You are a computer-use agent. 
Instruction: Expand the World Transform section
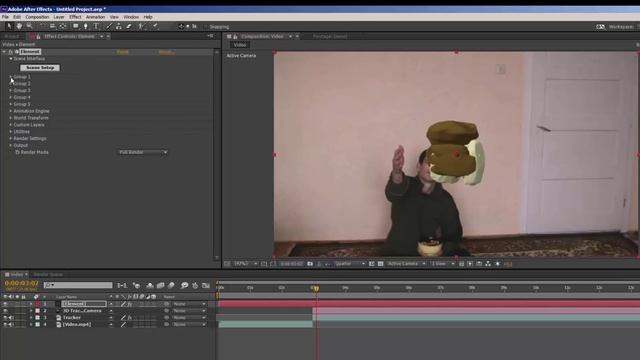click(11, 118)
